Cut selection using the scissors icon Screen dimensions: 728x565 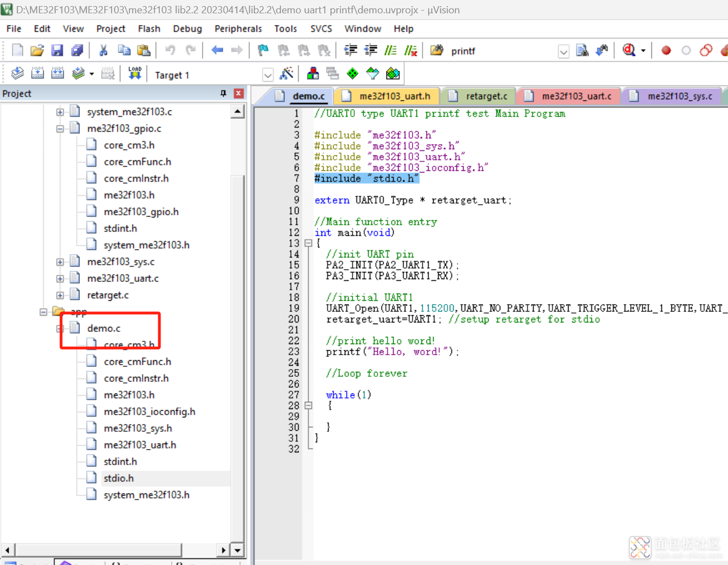click(103, 51)
